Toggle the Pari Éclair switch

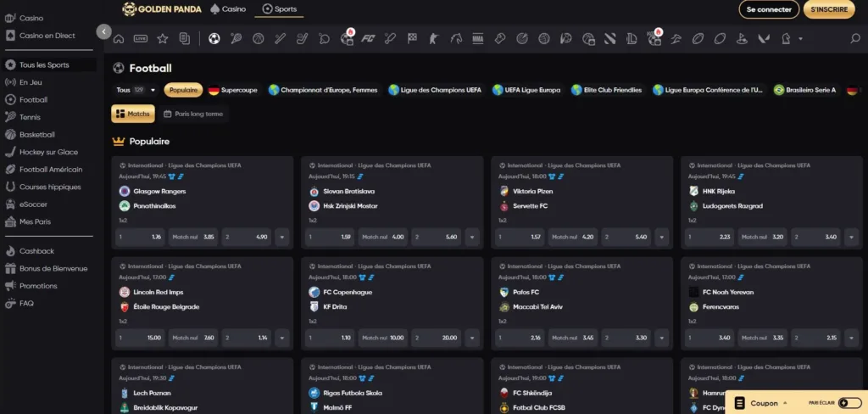(849, 403)
